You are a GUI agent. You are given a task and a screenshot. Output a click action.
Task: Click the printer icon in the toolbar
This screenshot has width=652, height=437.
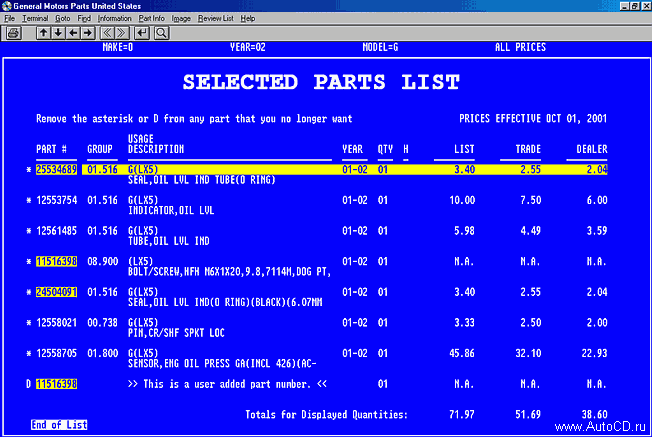tap(13, 33)
